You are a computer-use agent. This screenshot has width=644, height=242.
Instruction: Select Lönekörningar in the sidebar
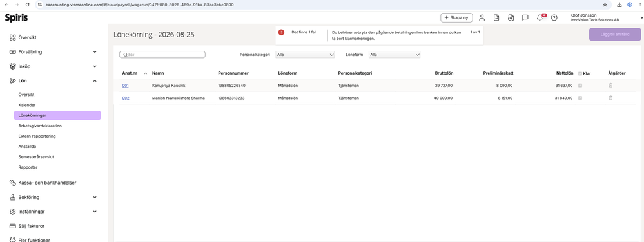click(x=57, y=115)
